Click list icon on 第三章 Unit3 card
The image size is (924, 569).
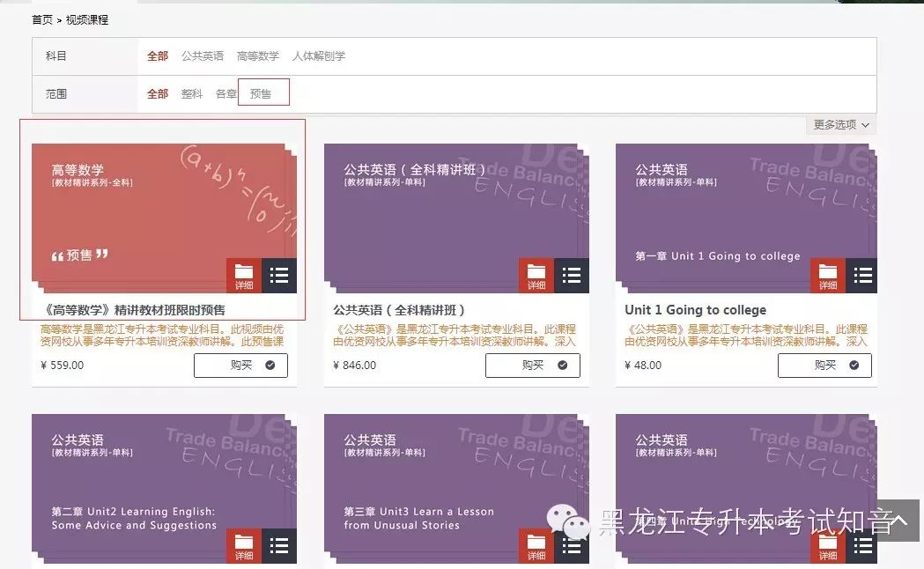click(x=572, y=546)
